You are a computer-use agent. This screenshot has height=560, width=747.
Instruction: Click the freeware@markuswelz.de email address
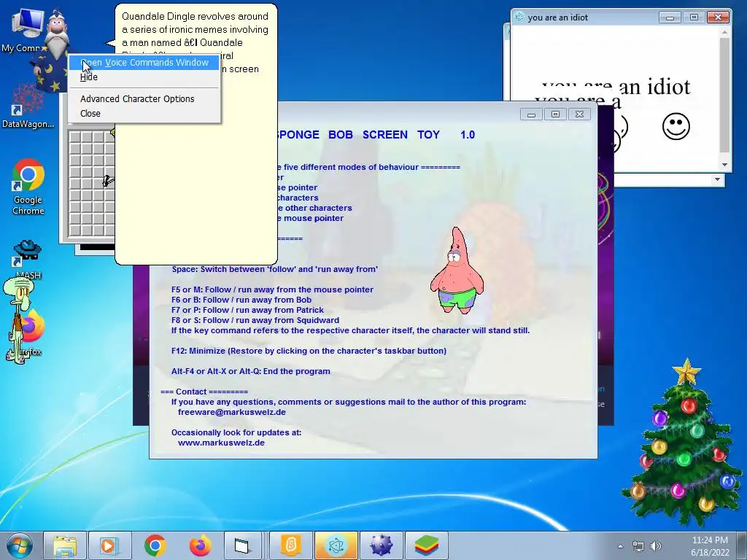pos(231,412)
